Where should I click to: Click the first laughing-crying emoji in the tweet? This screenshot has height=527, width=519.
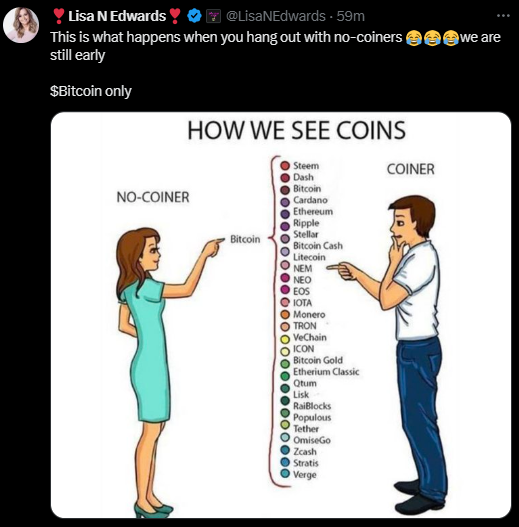pyautogui.click(x=414, y=37)
